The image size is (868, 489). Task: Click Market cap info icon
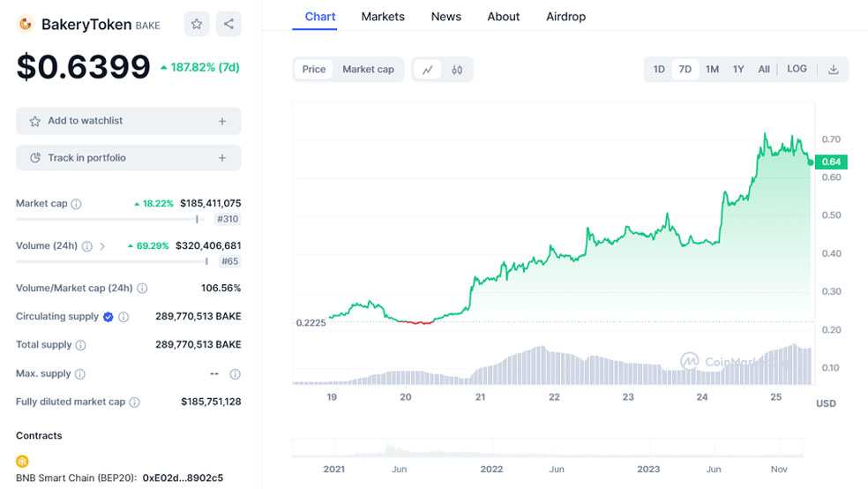click(76, 204)
